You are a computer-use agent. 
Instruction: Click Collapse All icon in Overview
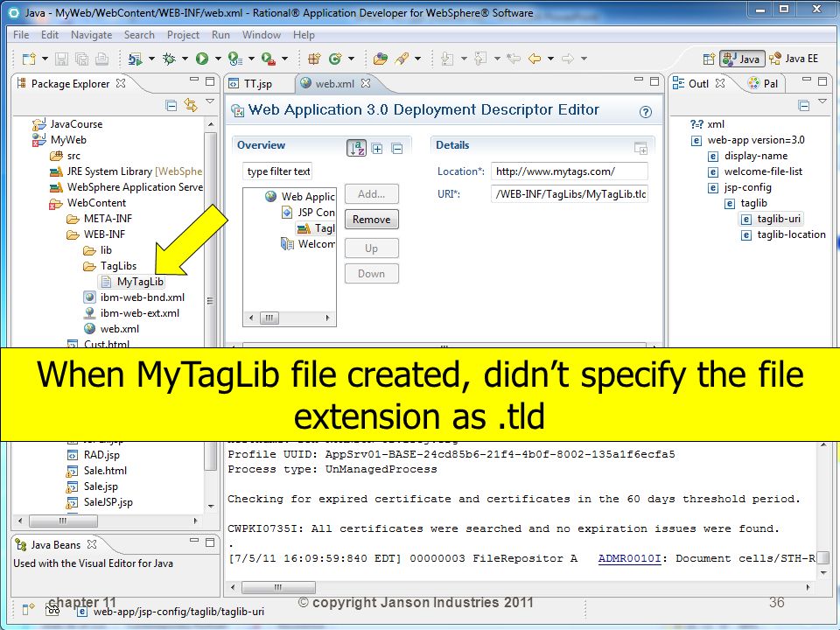397,149
